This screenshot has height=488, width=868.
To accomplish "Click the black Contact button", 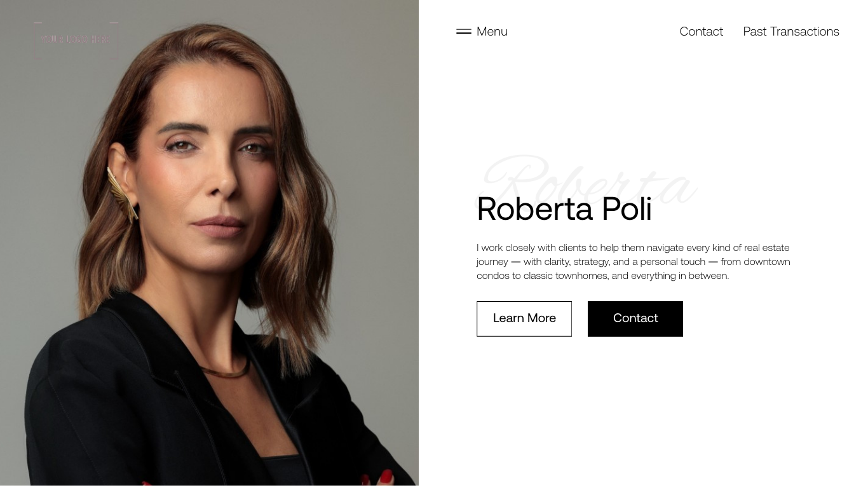I will pyautogui.click(x=635, y=319).
